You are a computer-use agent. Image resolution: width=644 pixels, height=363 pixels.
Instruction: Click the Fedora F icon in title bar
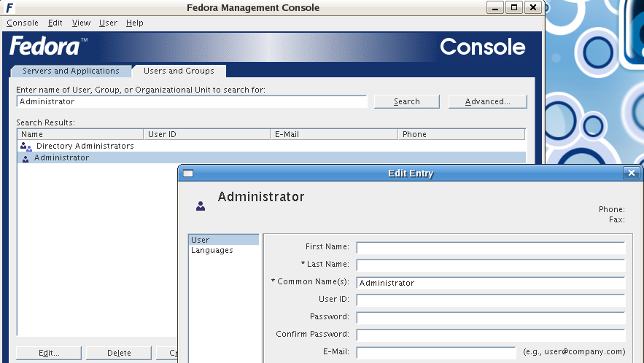[9, 8]
